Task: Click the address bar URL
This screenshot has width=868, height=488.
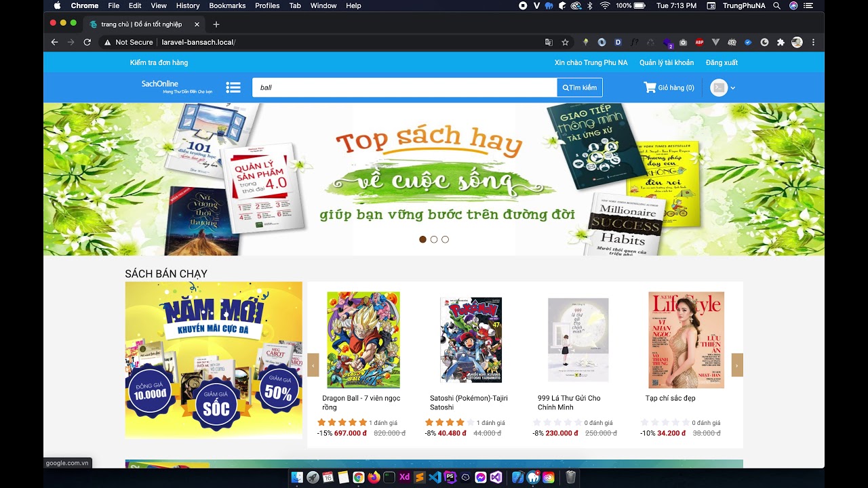Action: [x=198, y=42]
